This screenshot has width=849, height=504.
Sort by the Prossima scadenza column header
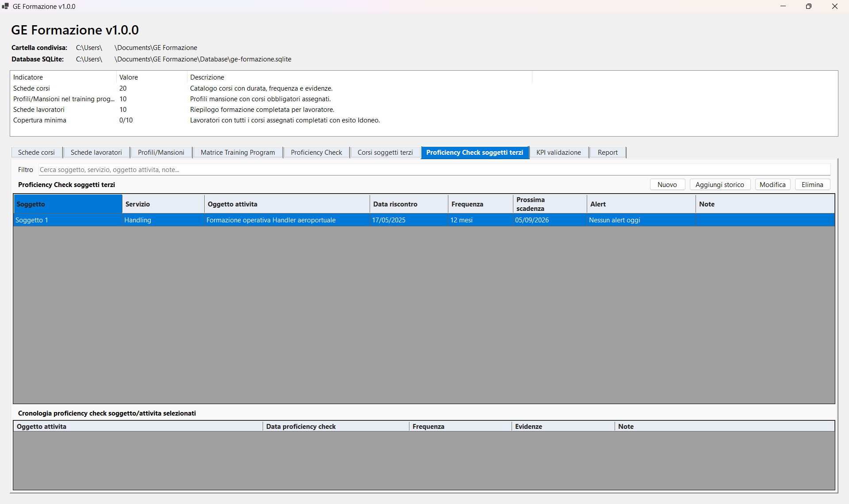click(550, 204)
